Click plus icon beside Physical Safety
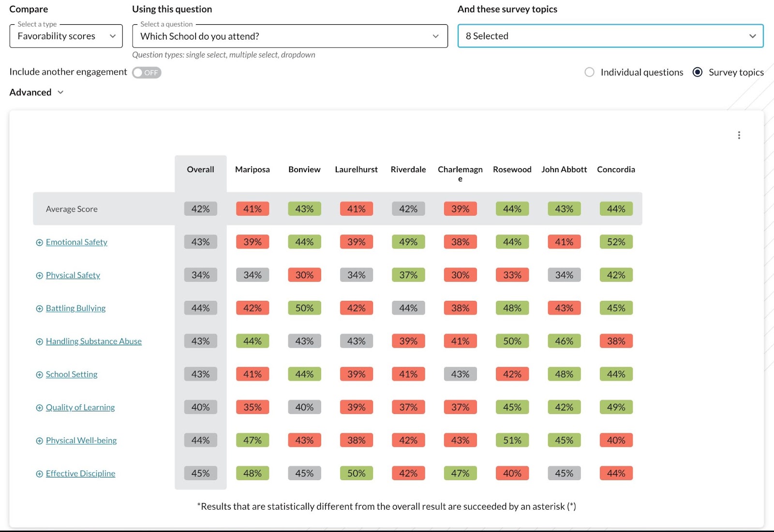 click(40, 276)
